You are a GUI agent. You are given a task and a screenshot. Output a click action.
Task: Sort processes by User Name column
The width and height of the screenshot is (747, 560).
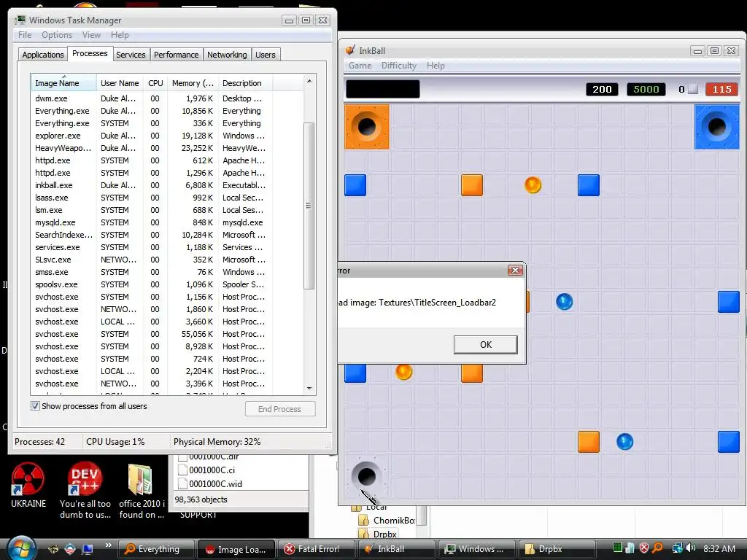pyautogui.click(x=120, y=83)
